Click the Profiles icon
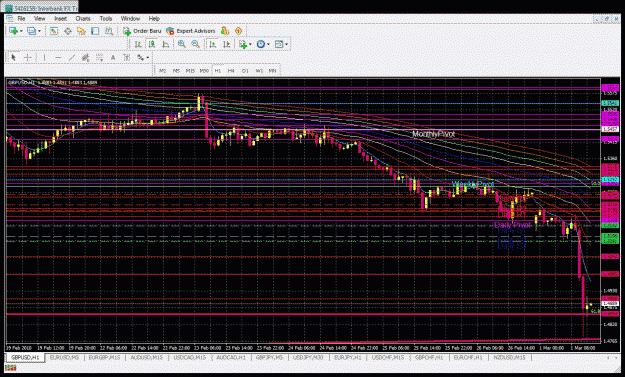 click(31, 31)
